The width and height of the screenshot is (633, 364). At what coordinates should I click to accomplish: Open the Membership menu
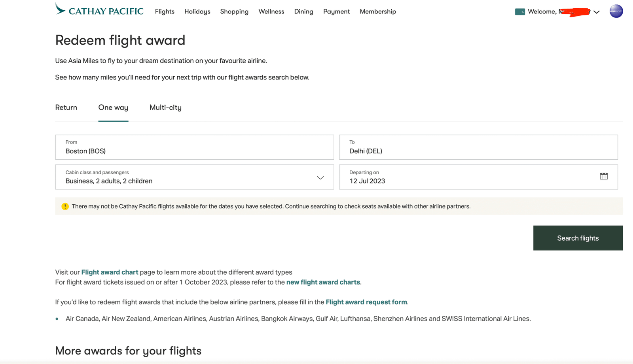click(378, 11)
